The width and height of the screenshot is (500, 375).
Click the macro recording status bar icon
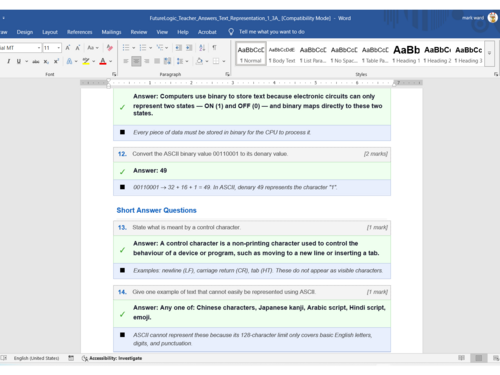[x=71, y=358]
